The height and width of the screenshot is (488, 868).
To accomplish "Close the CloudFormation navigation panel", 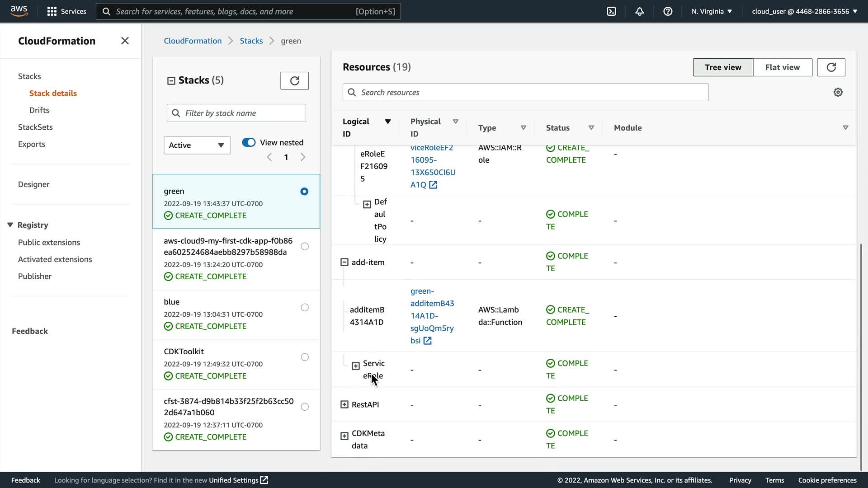I will pos(125,41).
